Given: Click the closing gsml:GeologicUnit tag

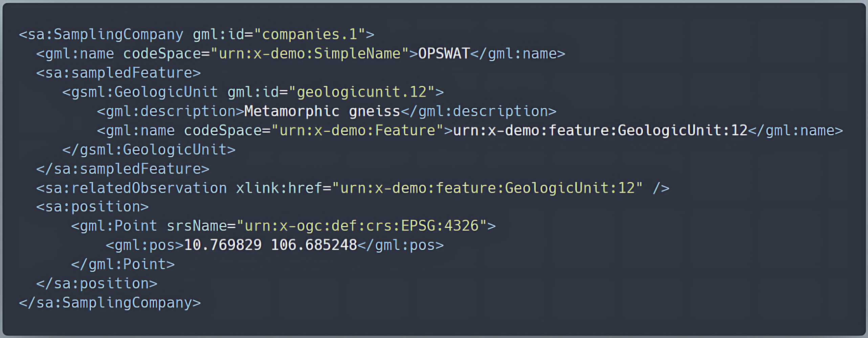Looking at the screenshot, I should click(149, 150).
